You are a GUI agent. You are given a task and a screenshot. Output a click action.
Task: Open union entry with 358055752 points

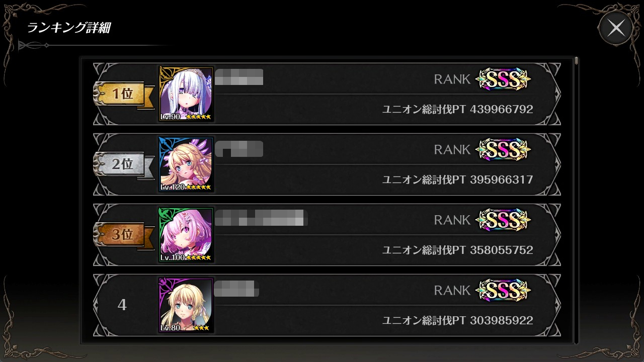click(327, 235)
